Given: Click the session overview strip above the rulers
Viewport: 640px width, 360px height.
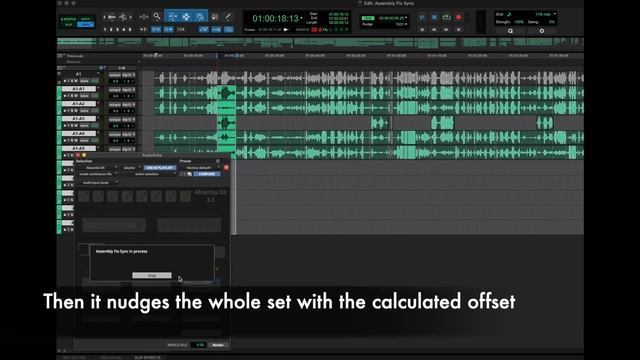Looking at the screenshot, I should pos(320,42).
